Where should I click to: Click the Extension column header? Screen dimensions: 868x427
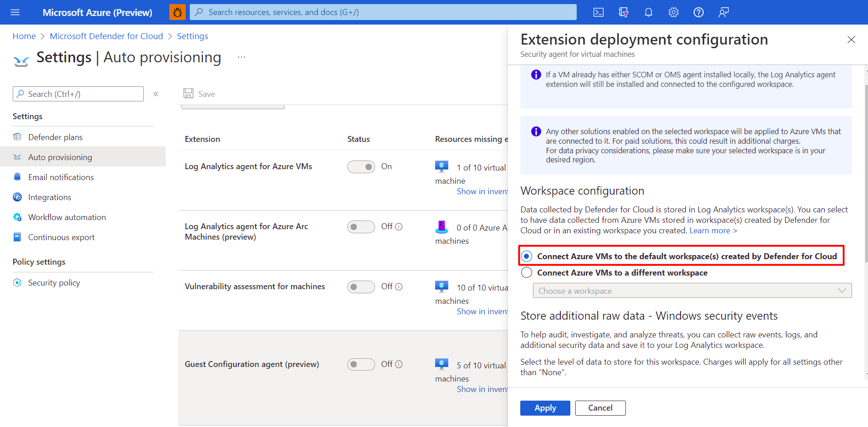coord(203,139)
